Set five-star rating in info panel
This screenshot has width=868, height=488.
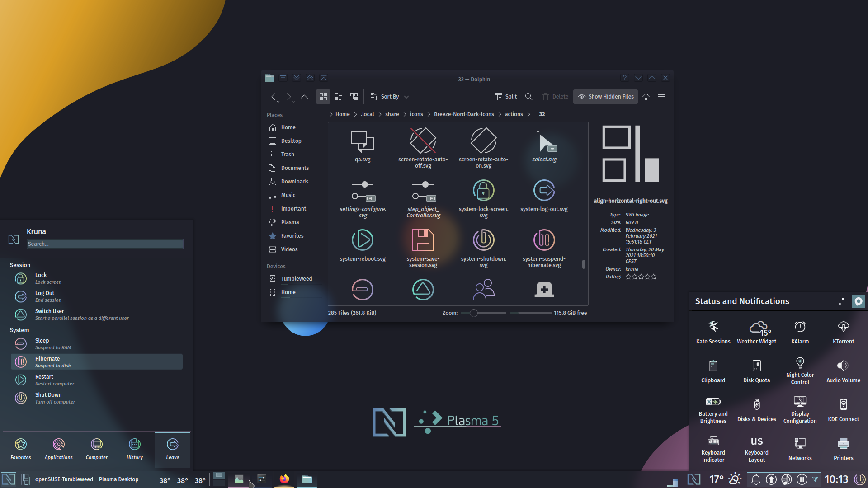[654, 277]
